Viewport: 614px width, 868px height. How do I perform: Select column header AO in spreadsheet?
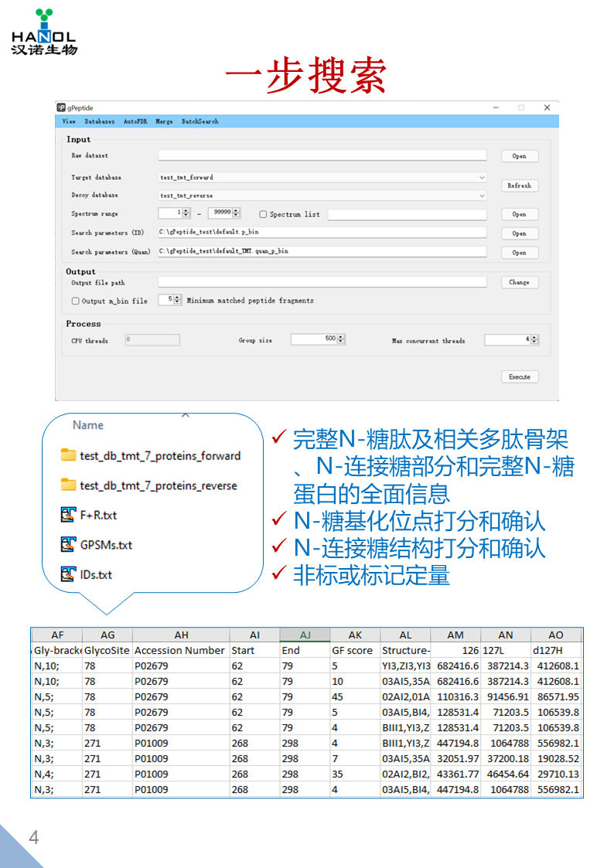click(x=556, y=635)
